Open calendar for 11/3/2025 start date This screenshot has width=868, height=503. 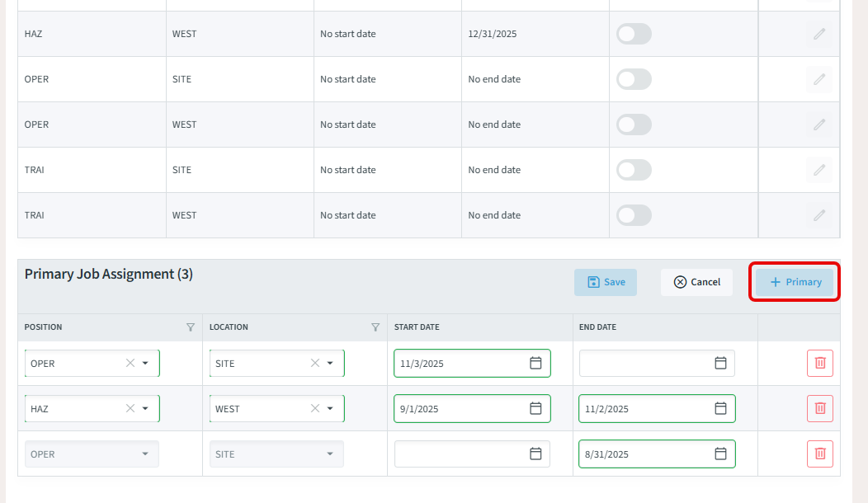click(x=535, y=363)
